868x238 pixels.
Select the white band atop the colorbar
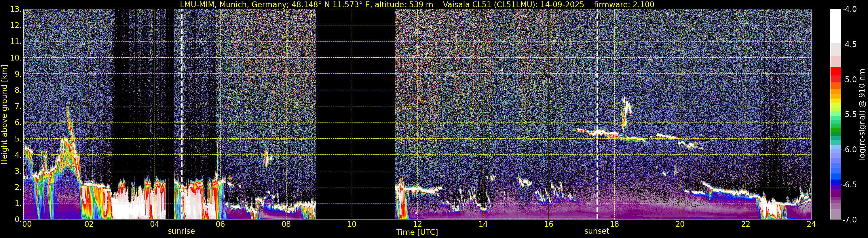pyautogui.click(x=836, y=26)
